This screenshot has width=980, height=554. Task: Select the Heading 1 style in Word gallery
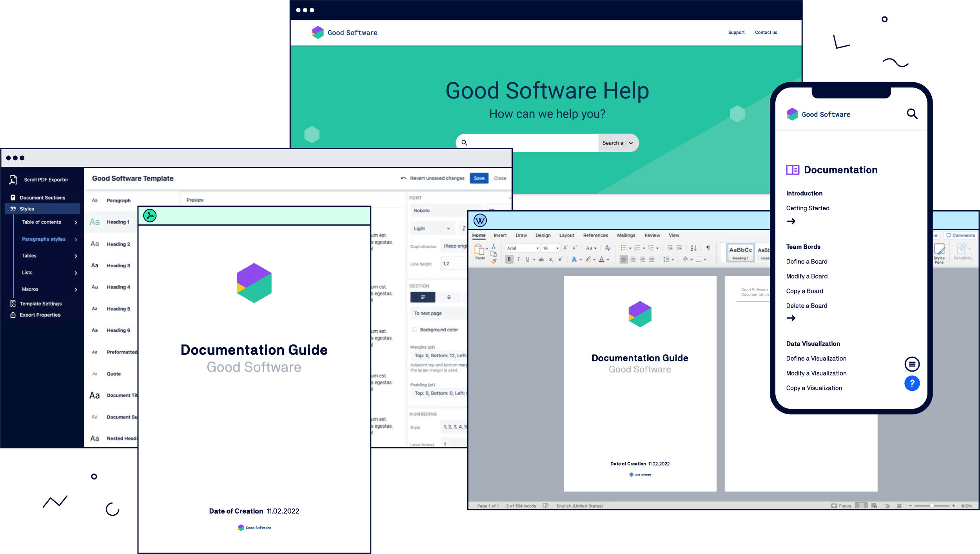740,252
